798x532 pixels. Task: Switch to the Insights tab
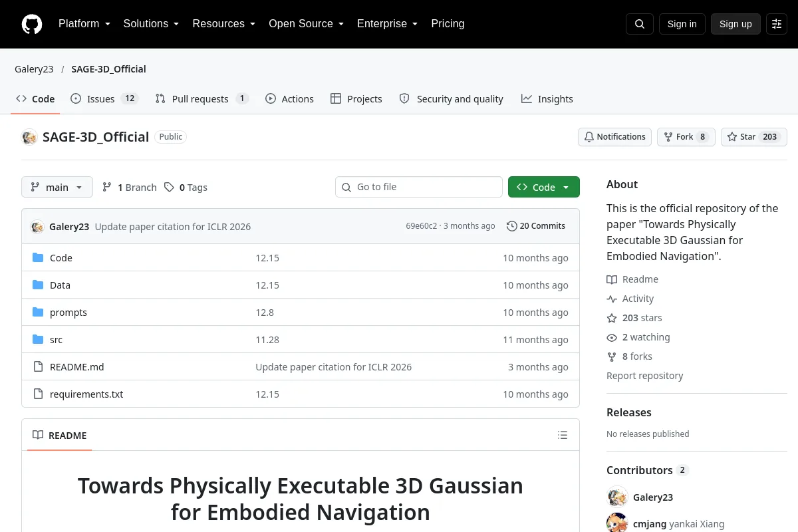coord(547,99)
